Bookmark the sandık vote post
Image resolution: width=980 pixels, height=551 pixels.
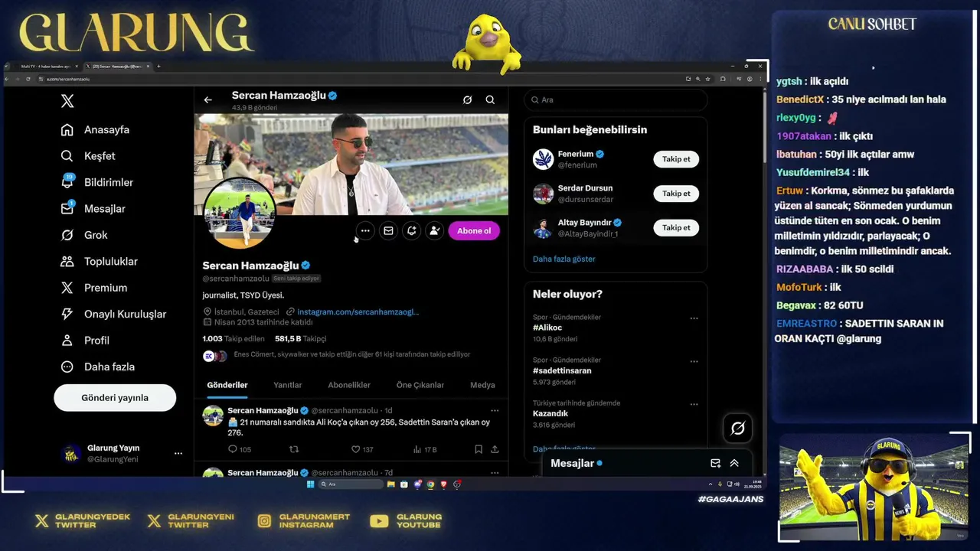click(479, 449)
